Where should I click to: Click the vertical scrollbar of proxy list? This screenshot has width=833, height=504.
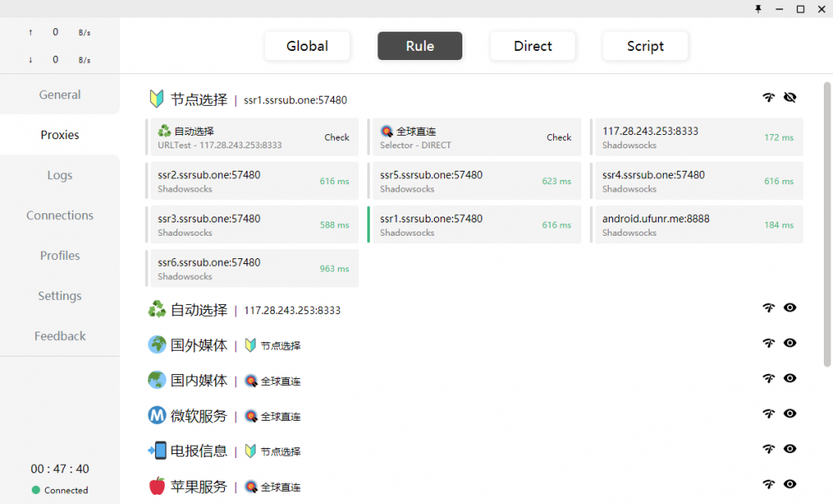tap(827, 223)
